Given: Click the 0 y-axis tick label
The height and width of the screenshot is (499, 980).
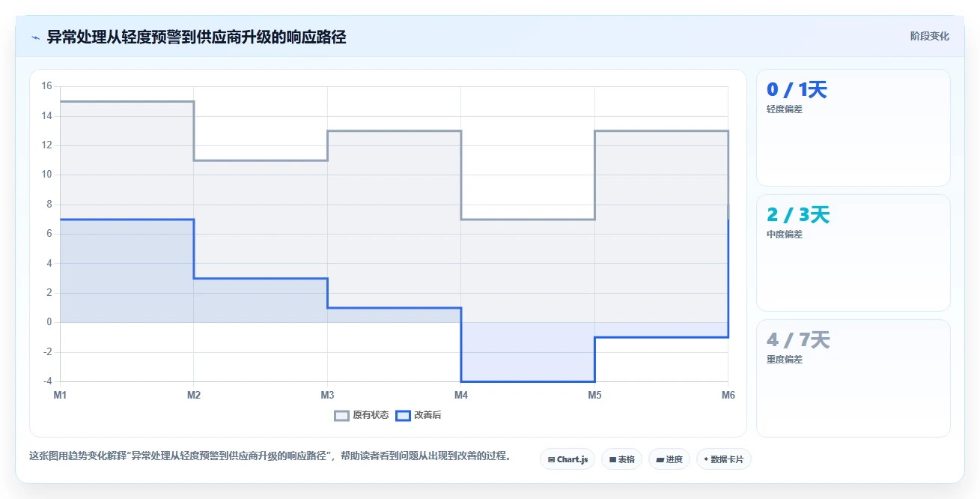Looking at the screenshot, I should [x=49, y=322].
